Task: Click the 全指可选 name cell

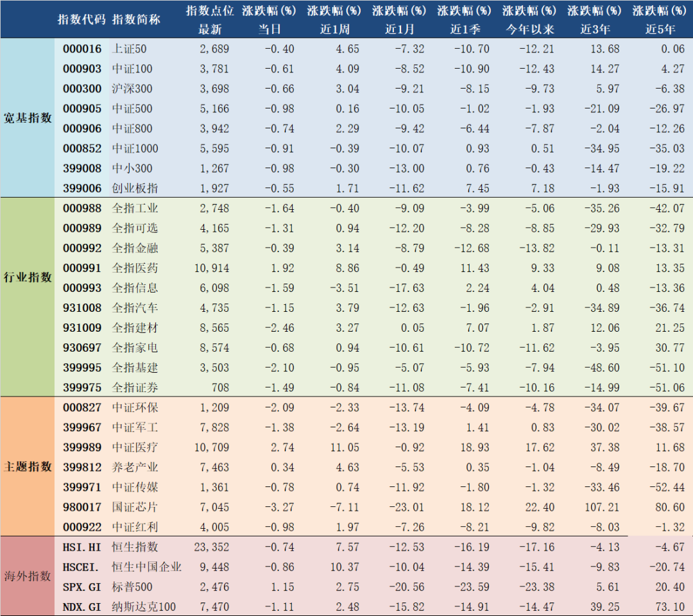Action: 135,228
